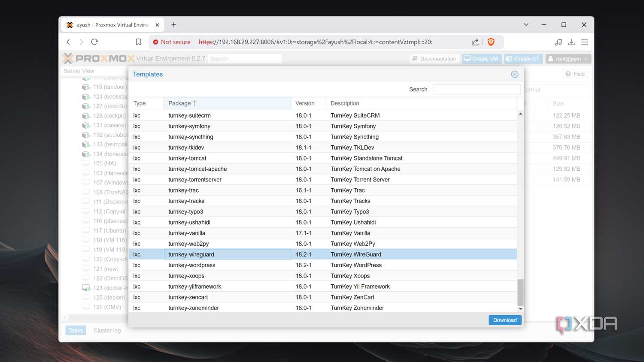
Task: Click the Create VM button
Action: 482,59
